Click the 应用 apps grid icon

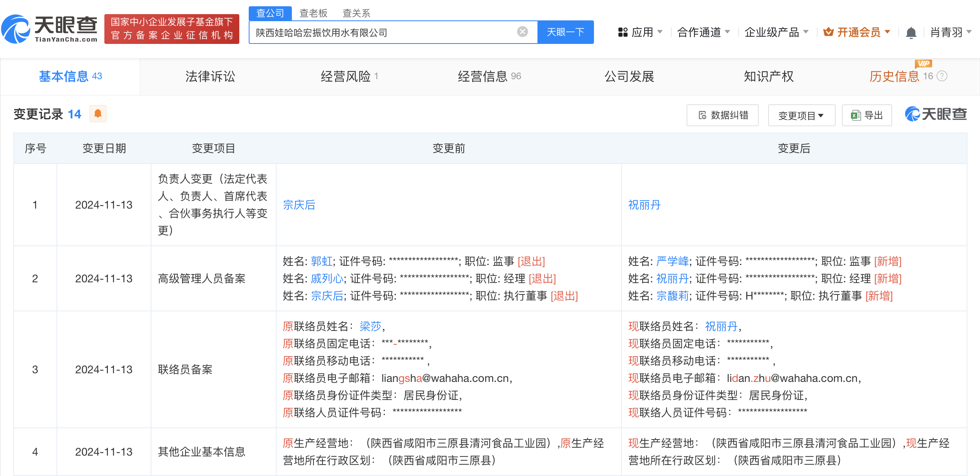[623, 32]
